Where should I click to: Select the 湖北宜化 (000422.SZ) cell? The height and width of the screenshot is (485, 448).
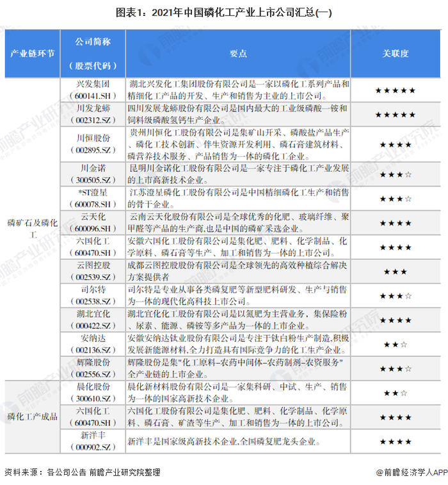pyautogui.click(x=93, y=320)
